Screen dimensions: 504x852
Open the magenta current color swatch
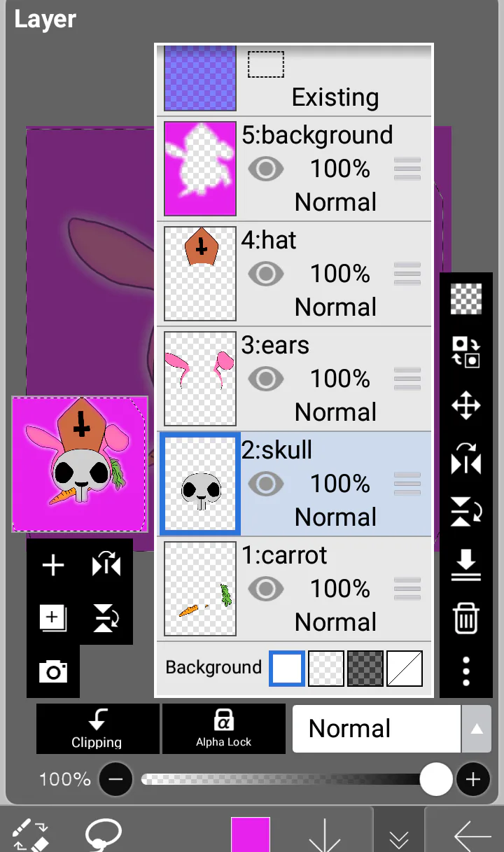(x=251, y=834)
